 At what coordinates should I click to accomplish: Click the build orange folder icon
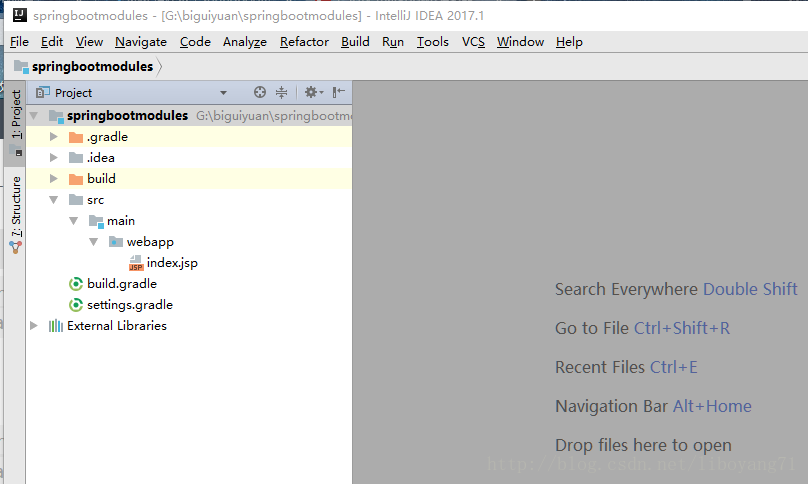coord(76,179)
